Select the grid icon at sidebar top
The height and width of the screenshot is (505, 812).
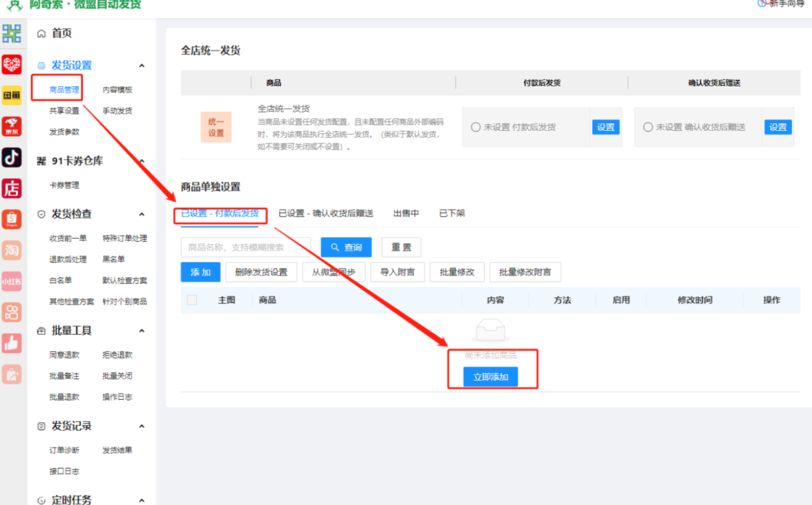[12, 34]
